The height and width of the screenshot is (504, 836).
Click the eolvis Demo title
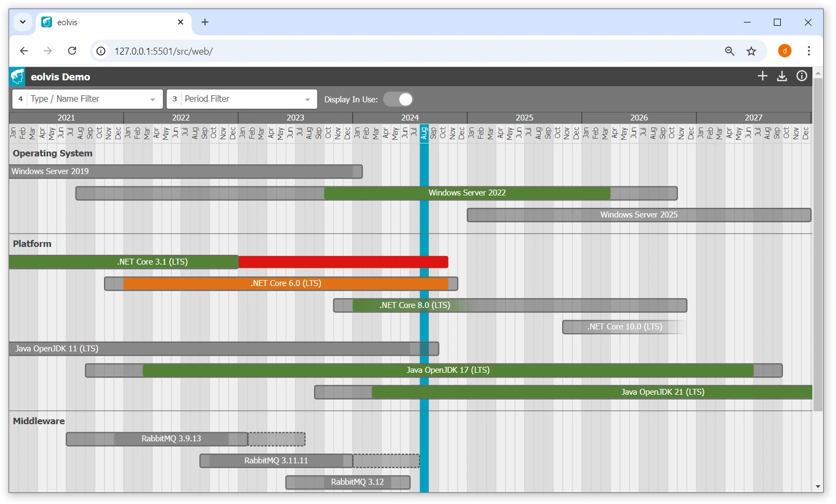coord(61,77)
